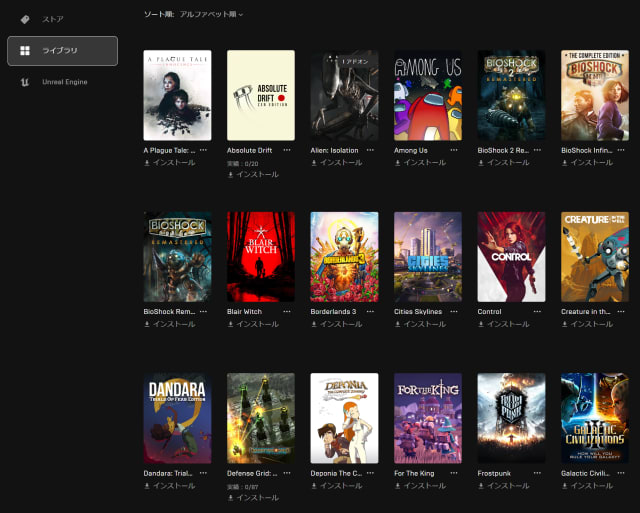Click the Unreal Engine logo icon
The width and height of the screenshot is (640, 513).
coord(25,82)
